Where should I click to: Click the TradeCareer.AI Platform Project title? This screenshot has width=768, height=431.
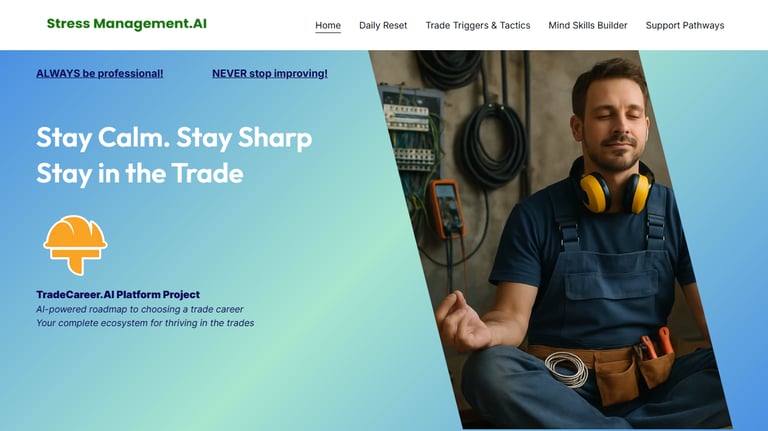[x=118, y=294]
